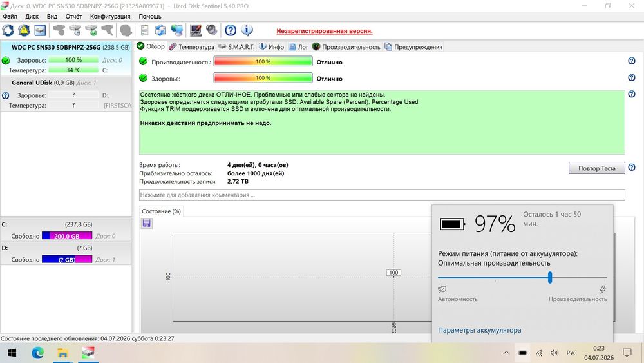Viewport: 644px width, 363px height.
Task: Click the refresh disks toolbar icon
Action: (8, 30)
